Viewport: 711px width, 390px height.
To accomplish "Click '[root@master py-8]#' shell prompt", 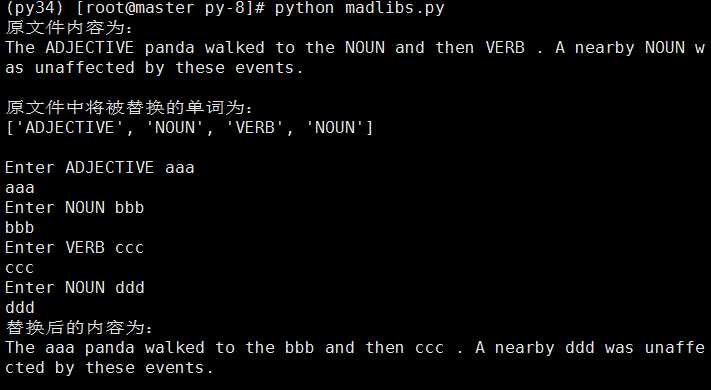I will (x=170, y=8).
